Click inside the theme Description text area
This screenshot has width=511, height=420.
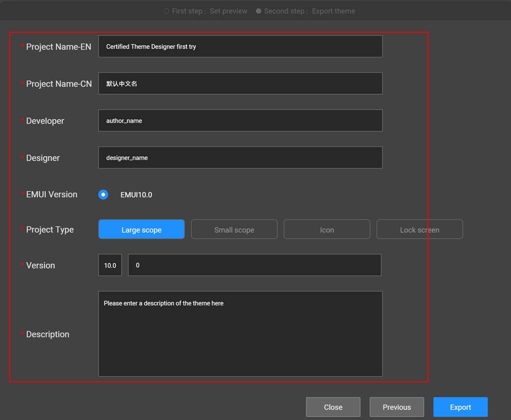(240, 334)
